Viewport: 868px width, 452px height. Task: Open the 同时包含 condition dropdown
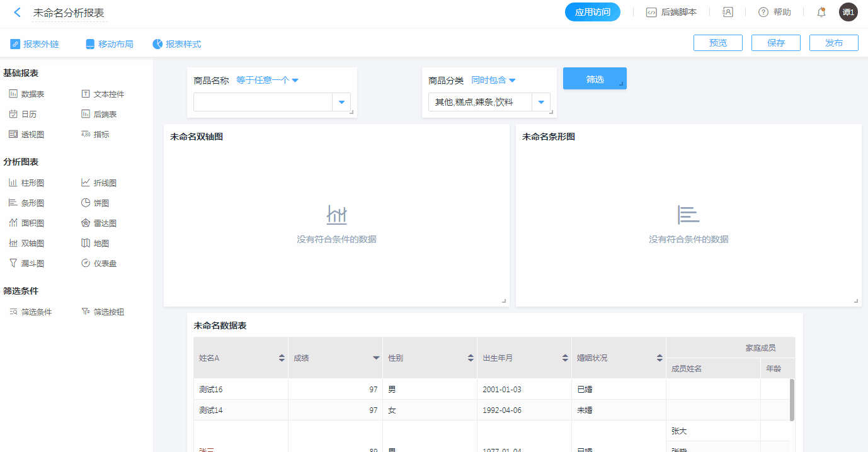[x=494, y=81]
